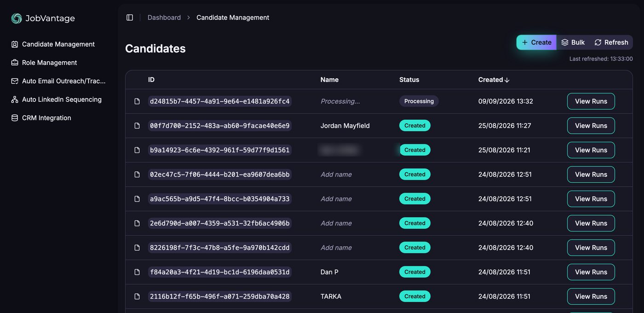Refresh the candidates list
This screenshot has height=313, width=644.
(x=611, y=42)
